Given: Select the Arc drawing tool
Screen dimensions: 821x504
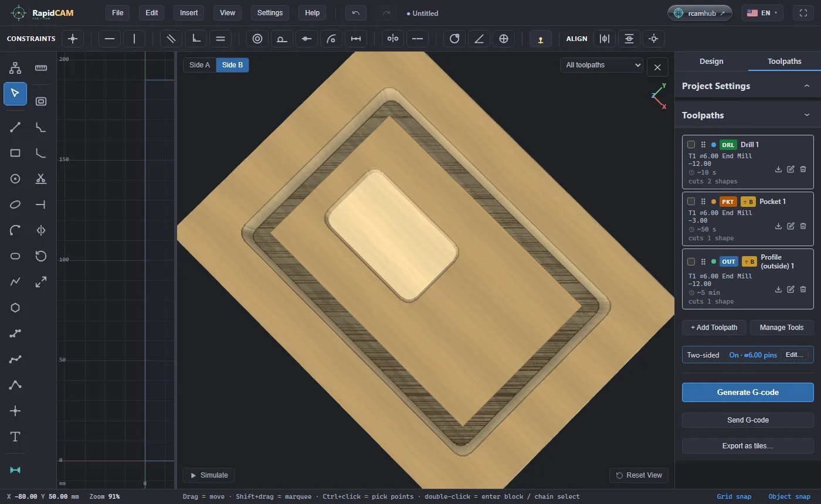Looking at the screenshot, I should point(15,230).
